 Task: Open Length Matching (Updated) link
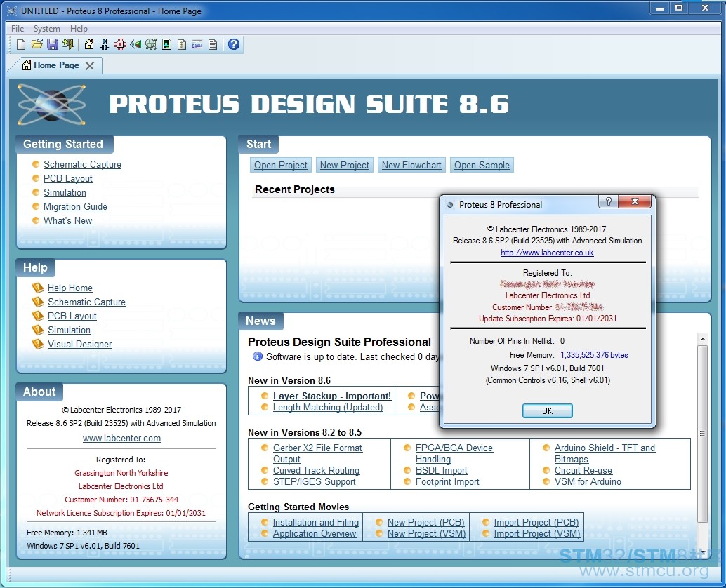pyautogui.click(x=328, y=408)
